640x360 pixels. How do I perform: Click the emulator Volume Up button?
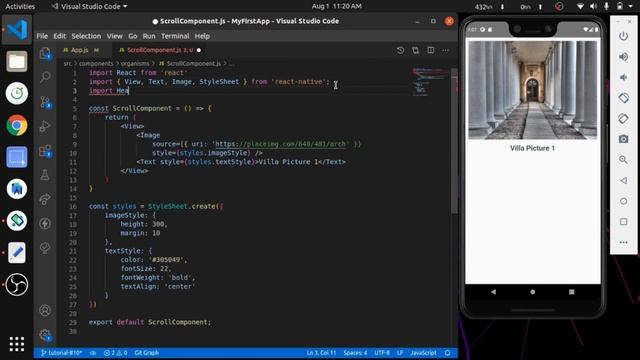click(623, 57)
